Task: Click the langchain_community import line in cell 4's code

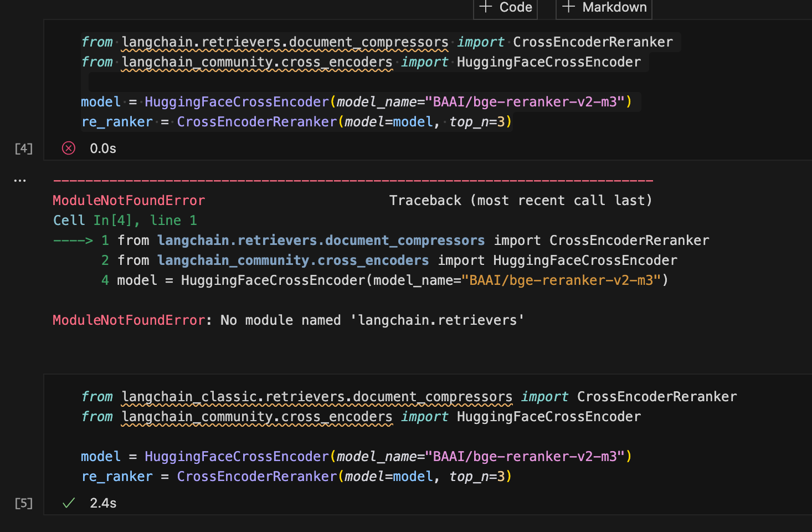Action: (361, 62)
